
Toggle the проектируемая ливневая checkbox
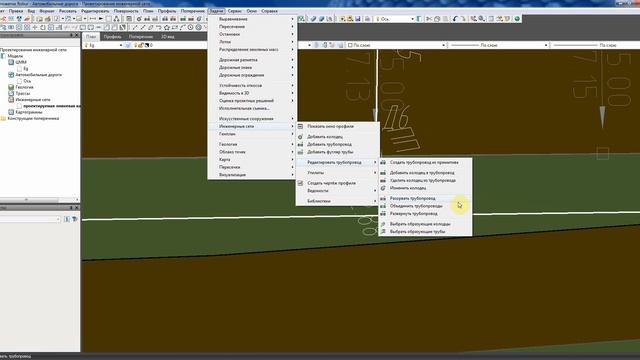(x=19, y=106)
